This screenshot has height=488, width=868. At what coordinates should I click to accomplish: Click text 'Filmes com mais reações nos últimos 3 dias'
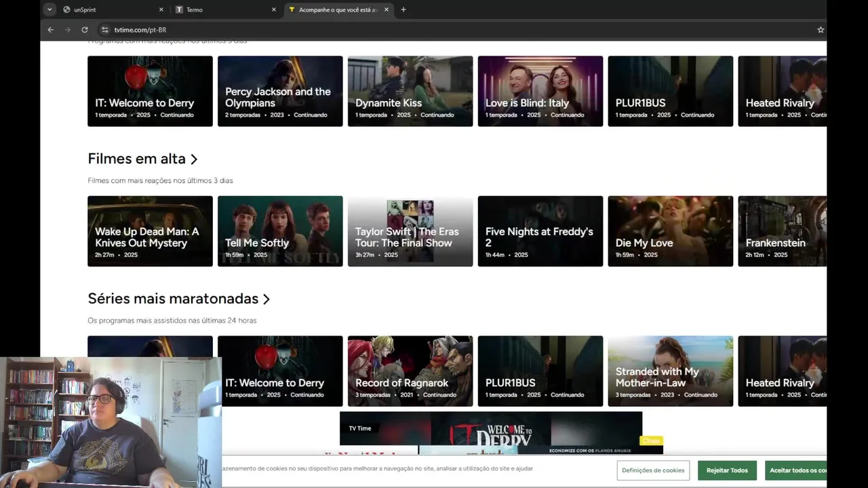click(x=160, y=180)
